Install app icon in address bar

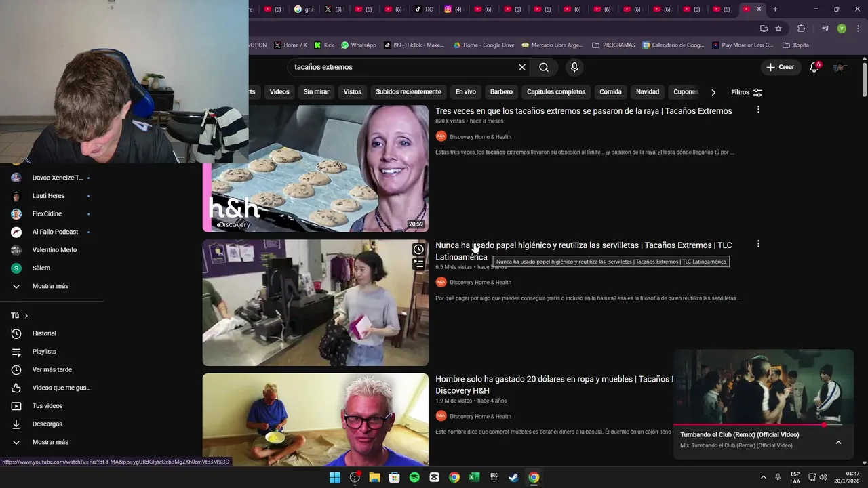tap(764, 28)
